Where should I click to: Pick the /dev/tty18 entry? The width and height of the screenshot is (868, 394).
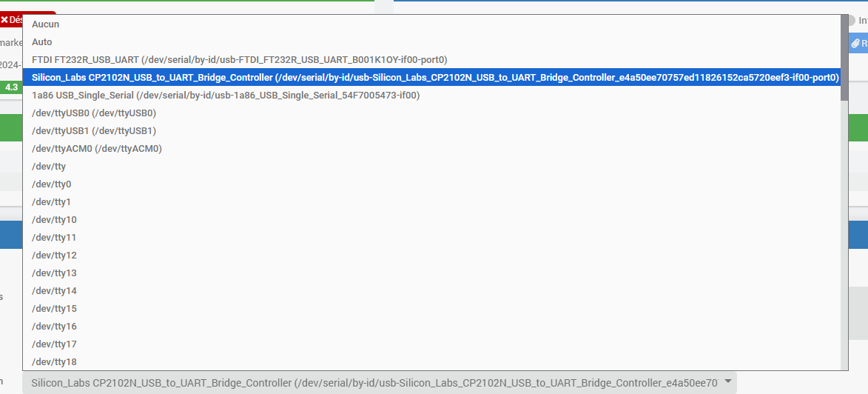pyautogui.click(x=431, y=361)
